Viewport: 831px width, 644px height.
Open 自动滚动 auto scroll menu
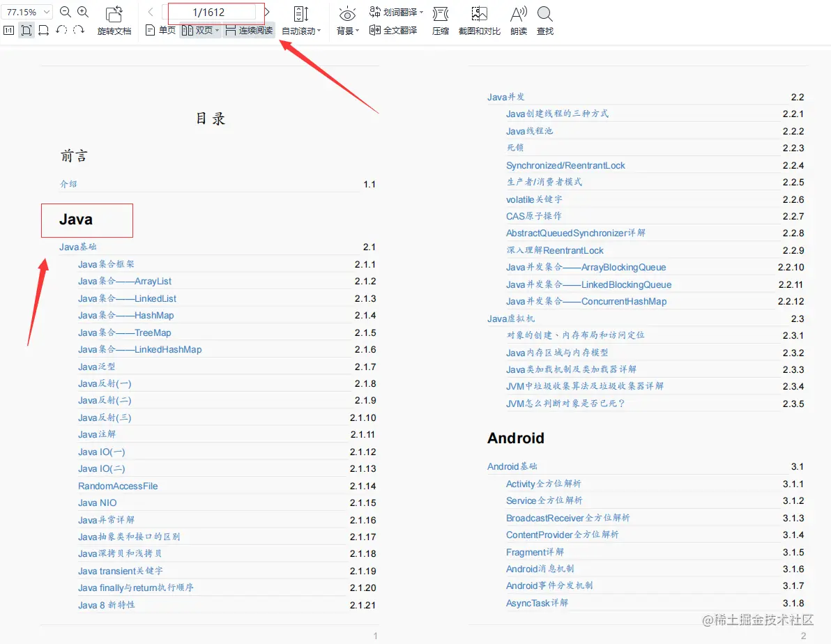coord(301,21)
